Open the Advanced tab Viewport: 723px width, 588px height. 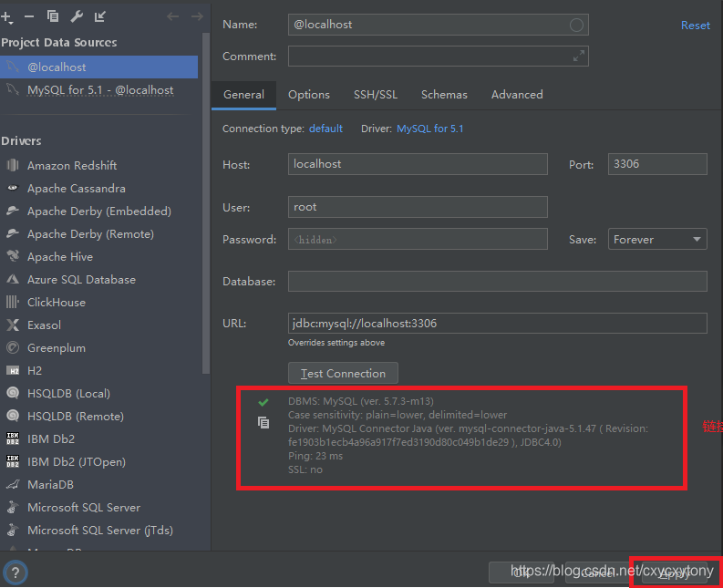click(x=517, y=95)
